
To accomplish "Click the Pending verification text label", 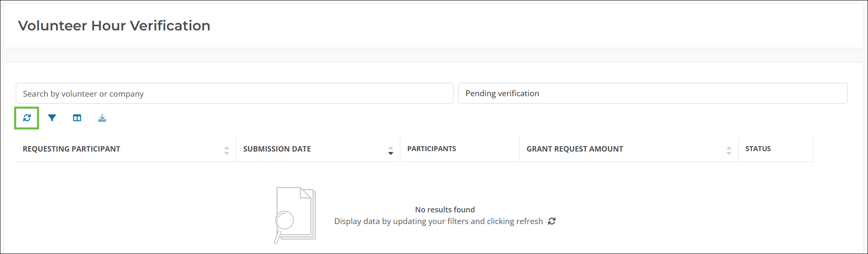I will pos(502,93).
